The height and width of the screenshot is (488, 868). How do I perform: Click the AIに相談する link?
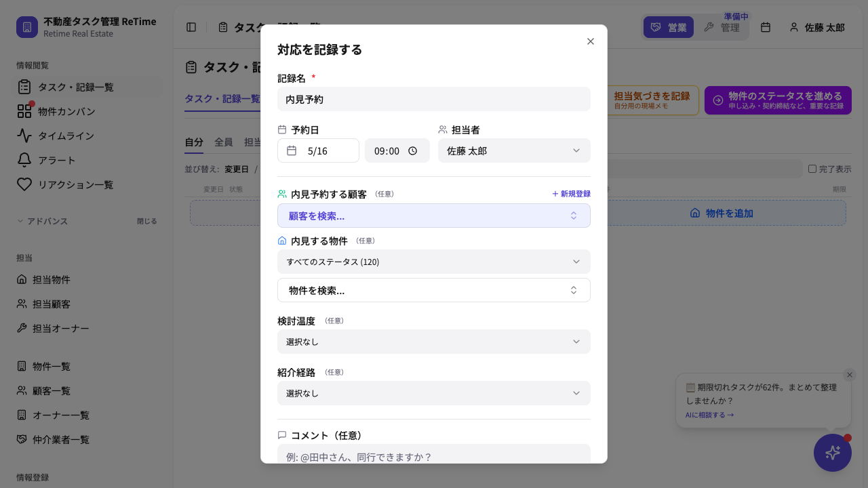(x=709, y=415)
